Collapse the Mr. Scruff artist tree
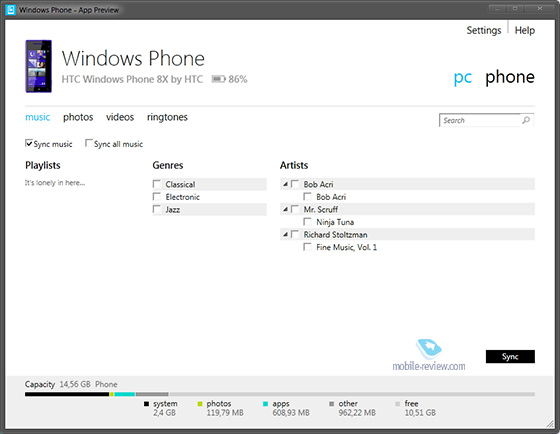 click(285, 209)
